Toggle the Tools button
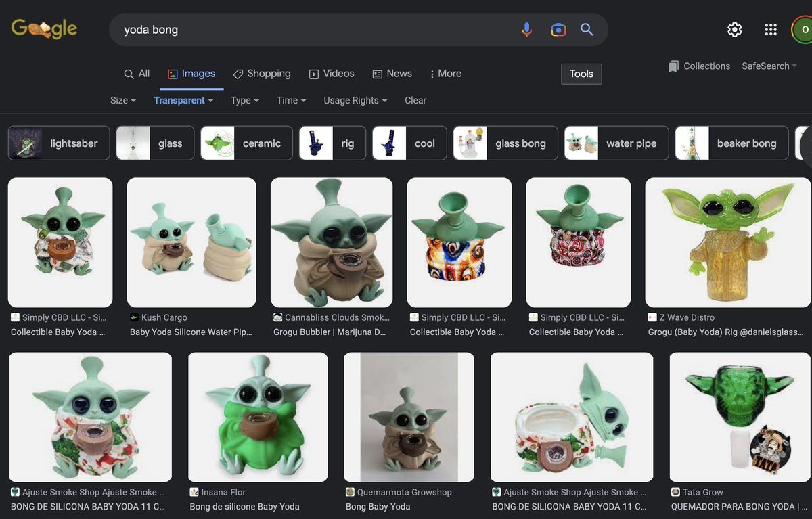 pyautogui.click(x=581, y=74)
